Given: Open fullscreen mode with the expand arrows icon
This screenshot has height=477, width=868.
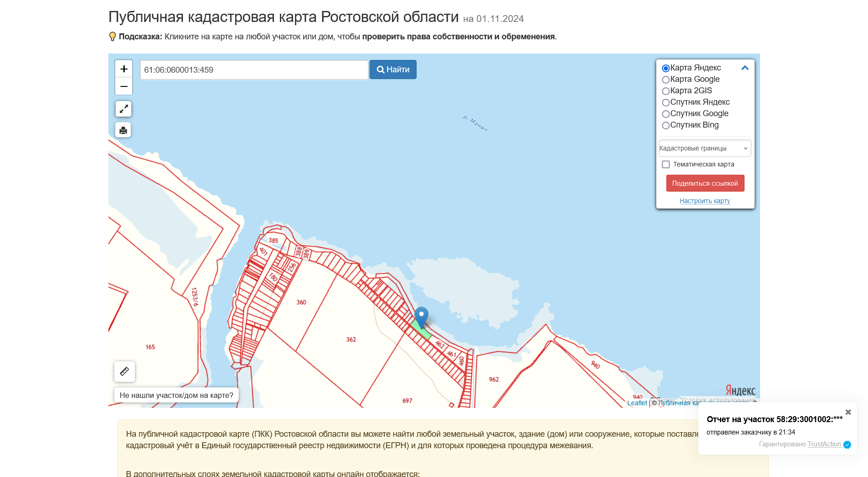Looking at the screenshot, I should pos(123,109).
